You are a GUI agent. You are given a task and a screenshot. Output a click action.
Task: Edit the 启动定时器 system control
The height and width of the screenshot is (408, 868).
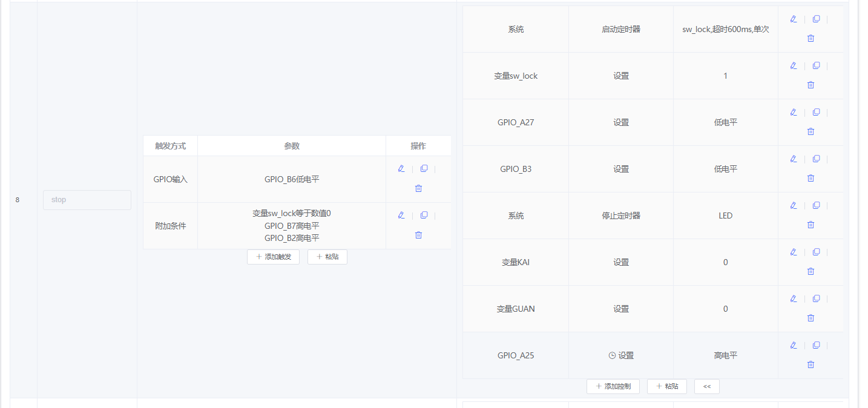(793, 19)
